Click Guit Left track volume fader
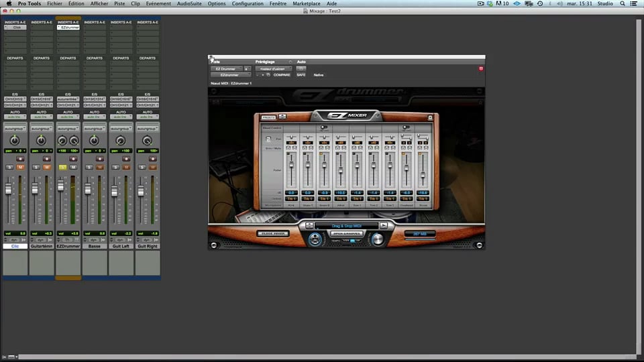The image size is (644, 362). pos(114,191)
